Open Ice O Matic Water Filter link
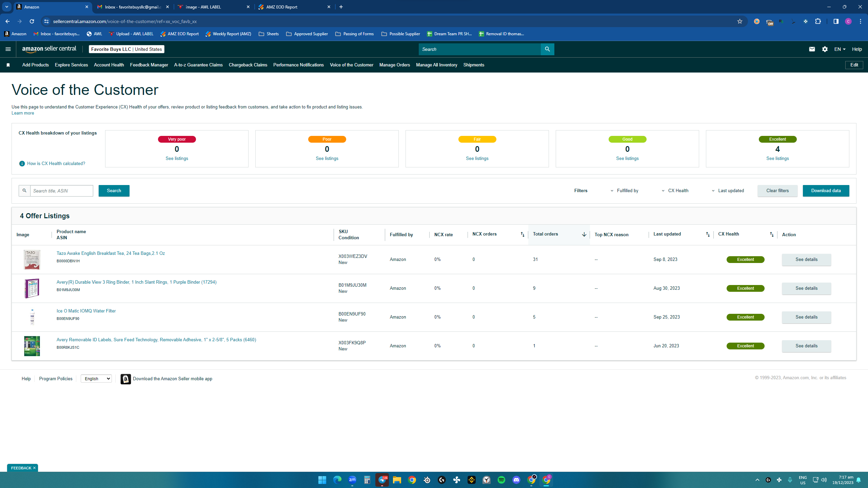The height and width of the screenshot is (488, 868). click(86, 311)
